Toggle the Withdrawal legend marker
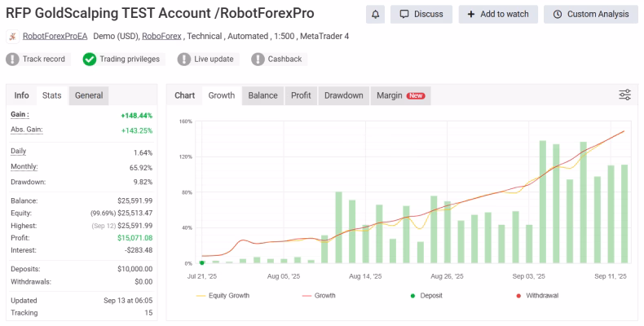644x326 pixels. pyautogui.click(x=537, y=296)
